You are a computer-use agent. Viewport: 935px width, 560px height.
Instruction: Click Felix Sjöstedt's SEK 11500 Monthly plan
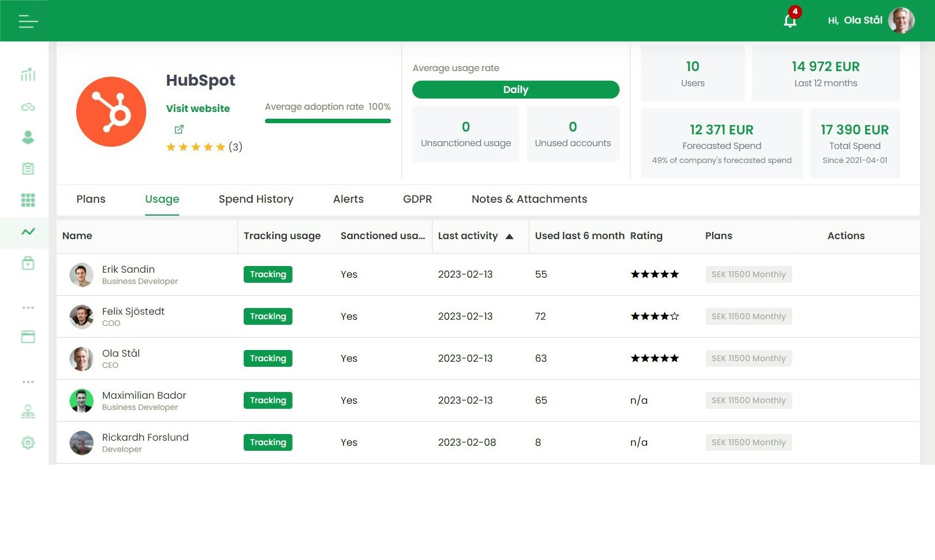click(x=748, y=316)
